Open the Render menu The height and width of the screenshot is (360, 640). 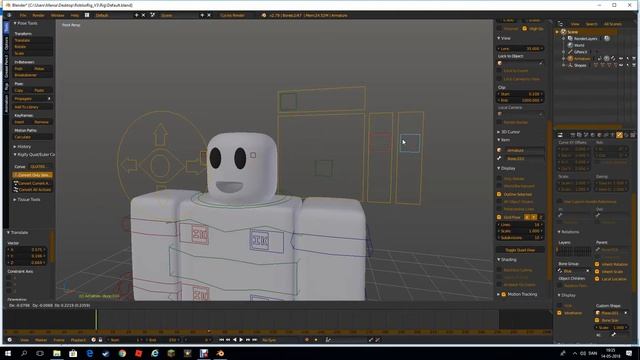38,15
